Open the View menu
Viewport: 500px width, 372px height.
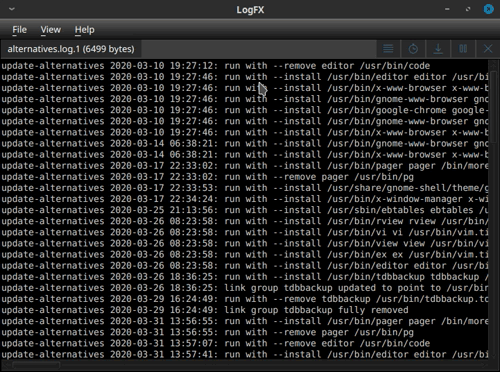(51, 30)
